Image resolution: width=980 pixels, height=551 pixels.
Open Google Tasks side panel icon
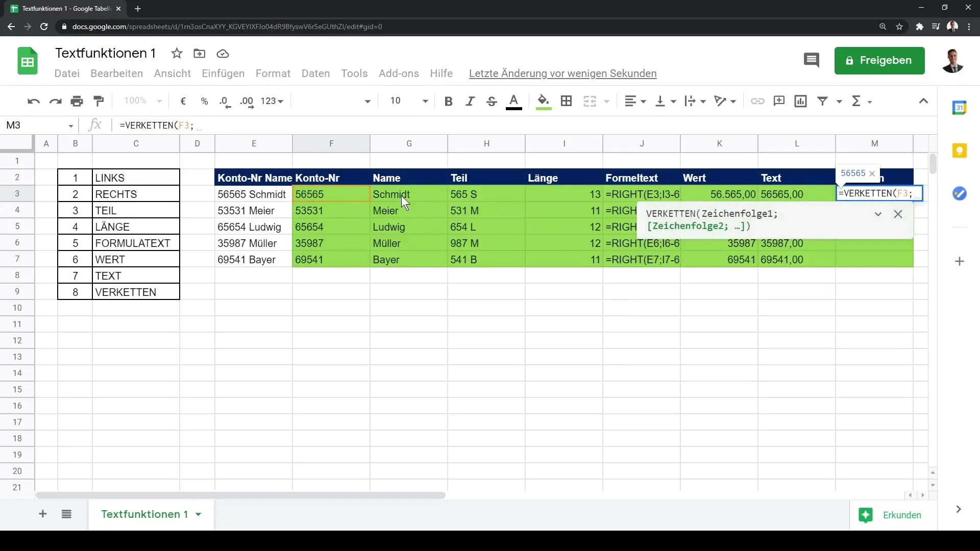tap(960, 194)
